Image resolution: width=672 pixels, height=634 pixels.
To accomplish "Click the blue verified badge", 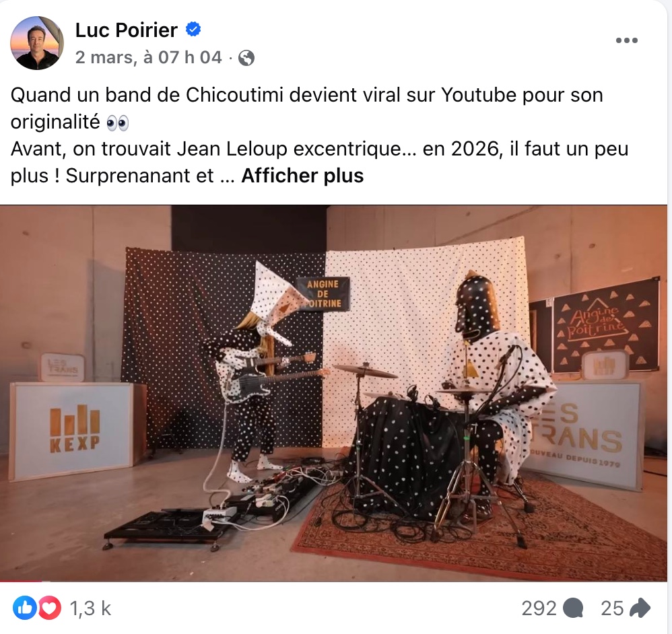I will tap(193, 29).
